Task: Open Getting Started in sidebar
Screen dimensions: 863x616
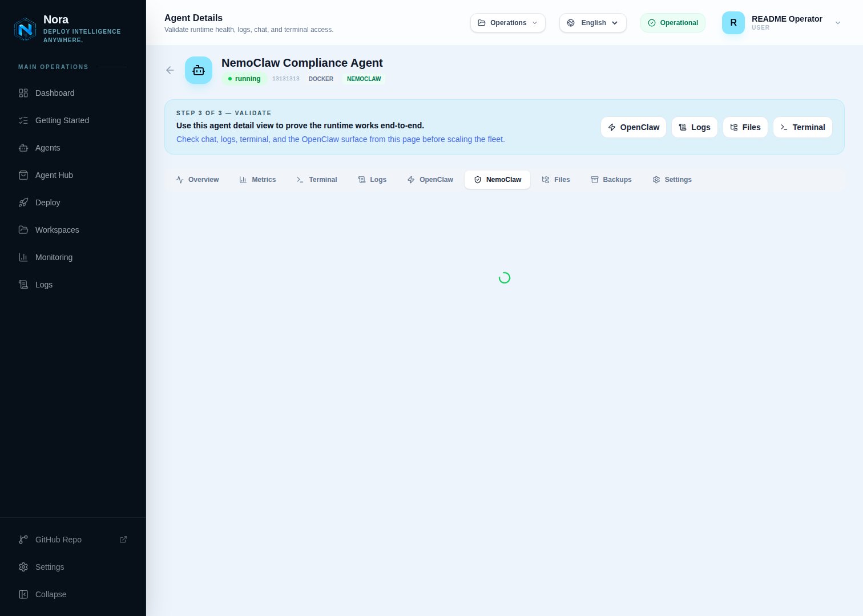Action: point(73,120)
